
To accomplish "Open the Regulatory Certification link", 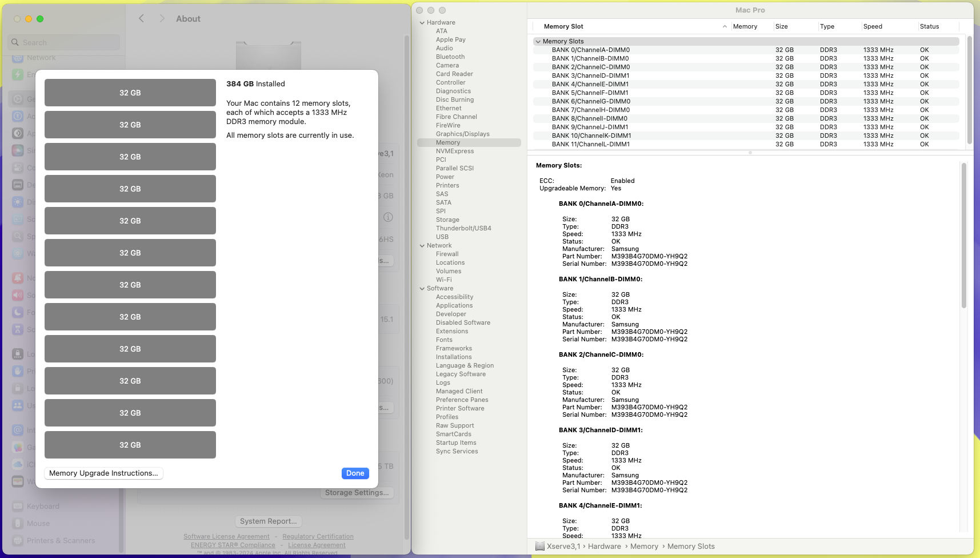I will pyautogui.click(x=318, y=536).
